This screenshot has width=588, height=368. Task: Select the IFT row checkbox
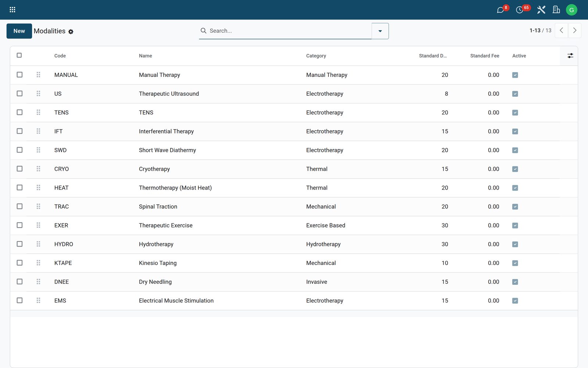click(19, 131)
